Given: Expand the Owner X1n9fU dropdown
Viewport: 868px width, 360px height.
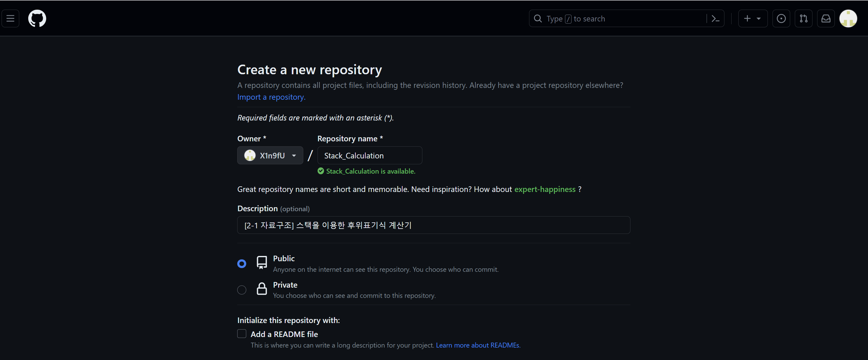Looking at the screenshot, I should 270,156.
